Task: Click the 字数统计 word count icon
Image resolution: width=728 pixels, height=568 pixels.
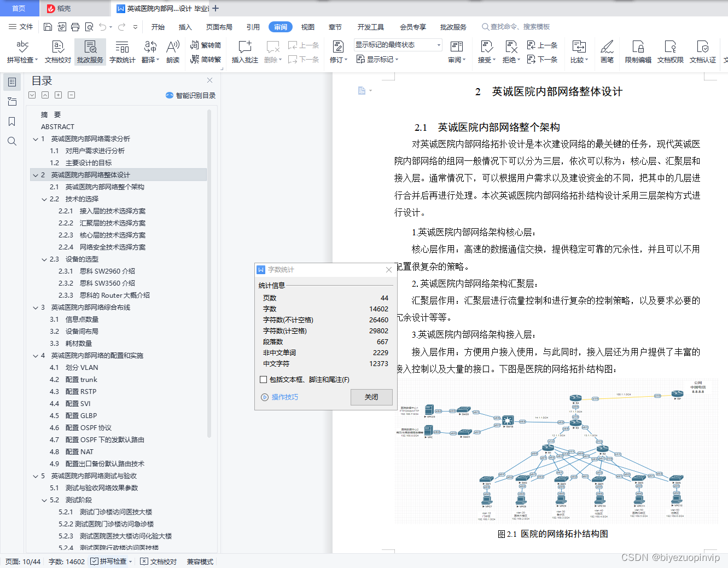Action: [122, 52]
